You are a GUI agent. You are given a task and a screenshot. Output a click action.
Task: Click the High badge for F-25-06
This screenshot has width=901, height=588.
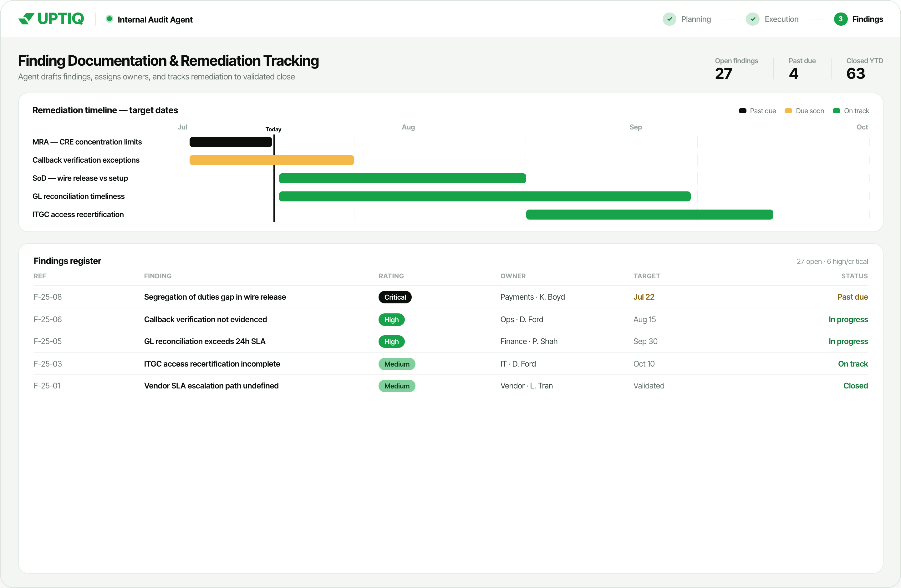point(391,319)
